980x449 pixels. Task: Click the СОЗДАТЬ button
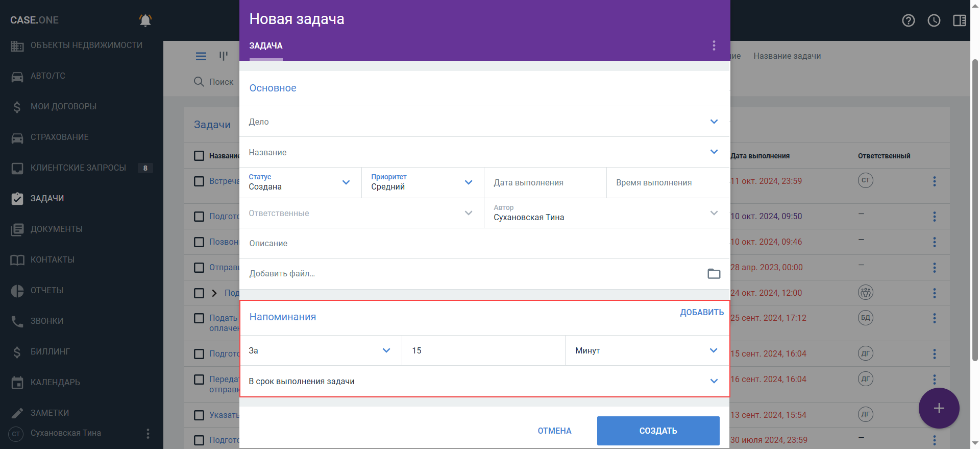[658, 431]
